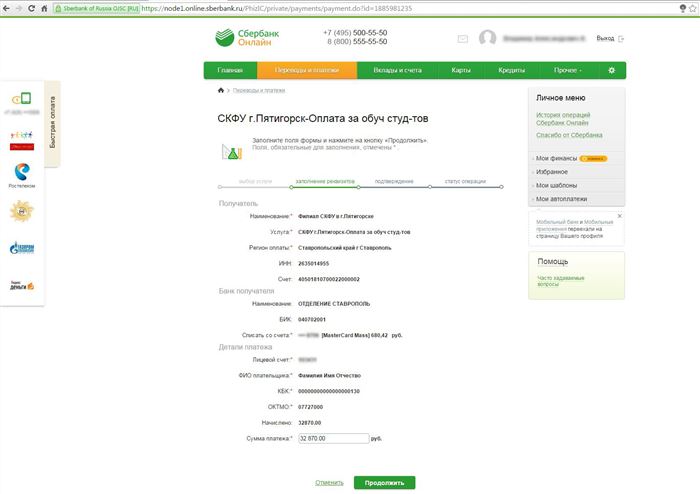
Task: Open the Вклады и счета tab
Action: (397, 71)
